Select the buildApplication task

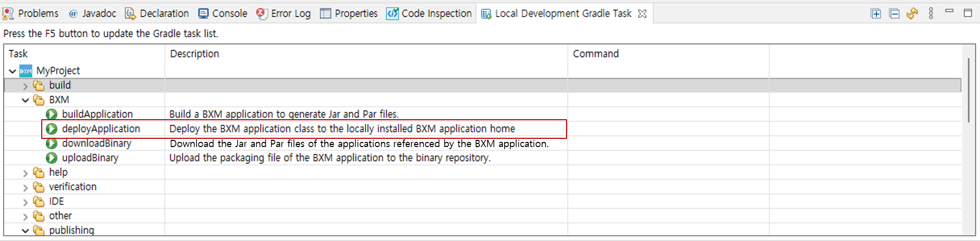coord(97,114)
